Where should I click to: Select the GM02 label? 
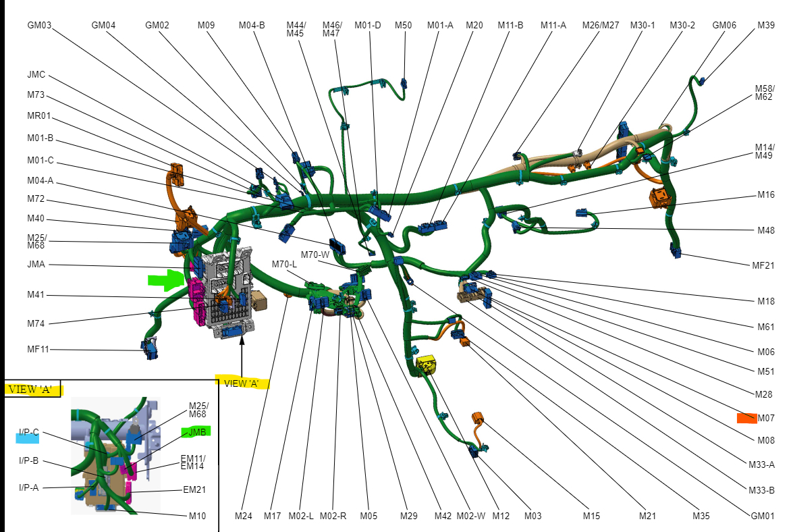point(157,25)
